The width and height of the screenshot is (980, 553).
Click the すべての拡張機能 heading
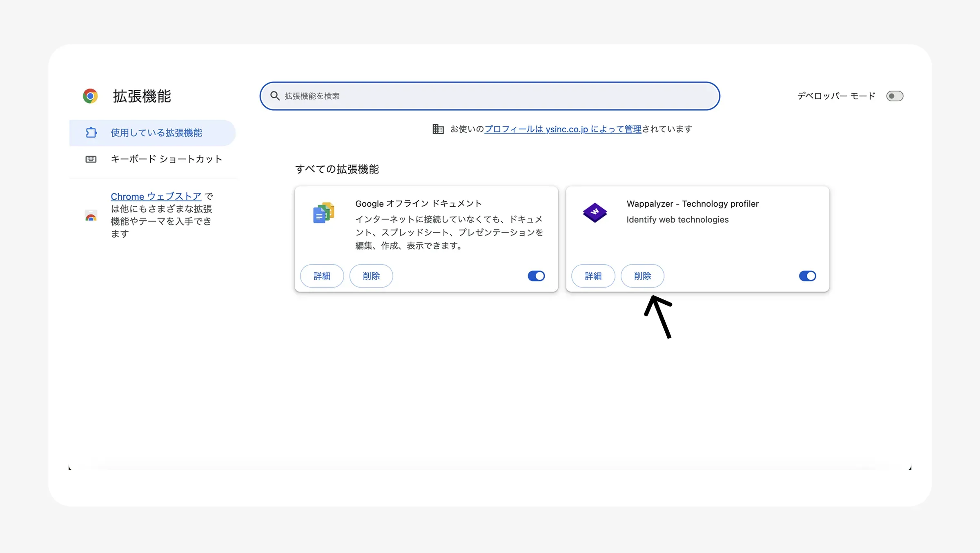tap(337, 169)
